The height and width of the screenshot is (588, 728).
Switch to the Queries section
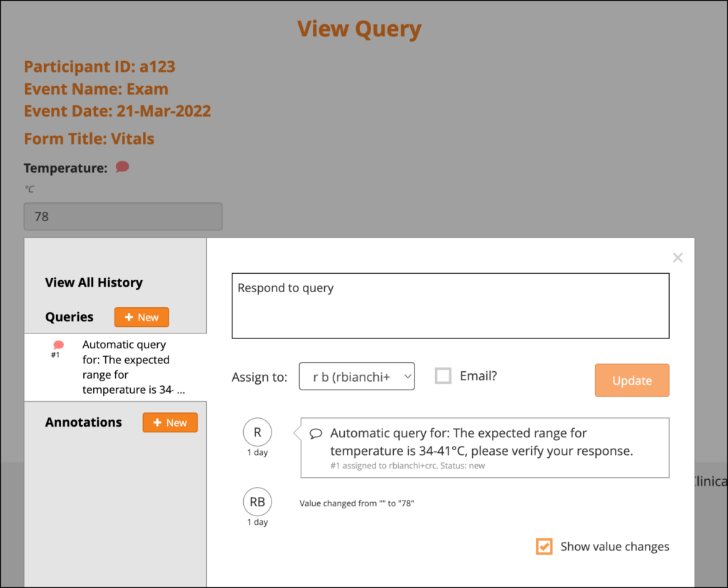pos(69,317)
